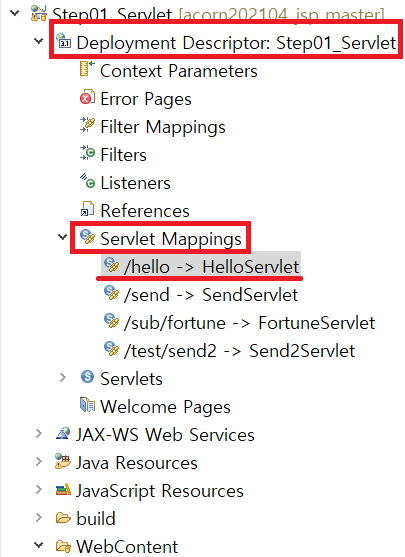Click the Step01_Servlet project icon
Screen dimensions: 405x557
(39, 13)
